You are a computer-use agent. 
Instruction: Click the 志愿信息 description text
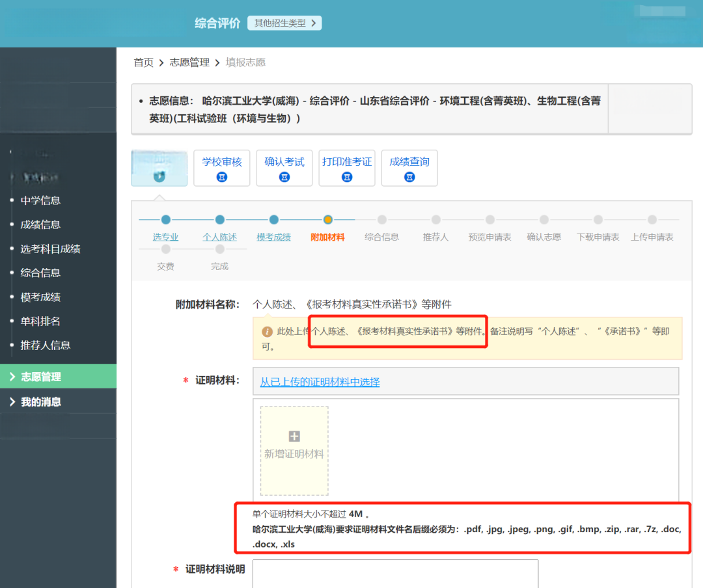[375, 109]
